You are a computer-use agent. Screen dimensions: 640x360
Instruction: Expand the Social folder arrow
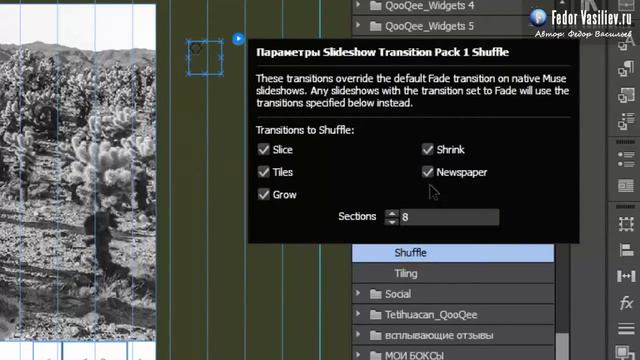[x=358, y=293]
